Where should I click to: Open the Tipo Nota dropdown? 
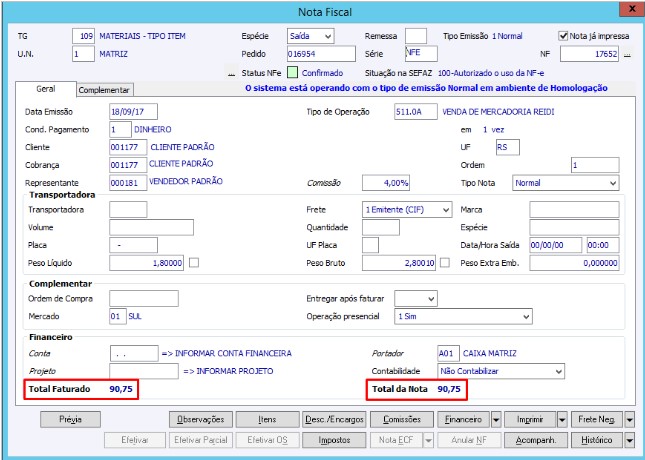pyautogui.click(x=566, y=183)
